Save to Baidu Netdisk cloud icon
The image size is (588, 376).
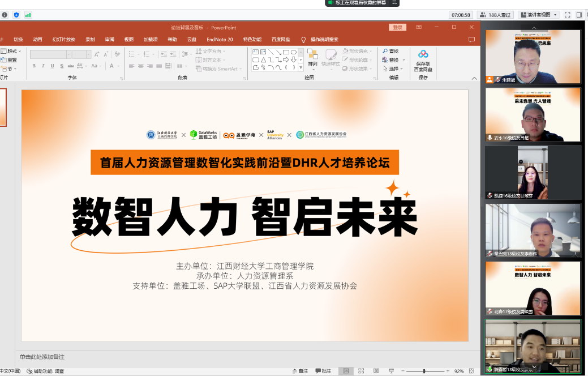coord(423,54)
